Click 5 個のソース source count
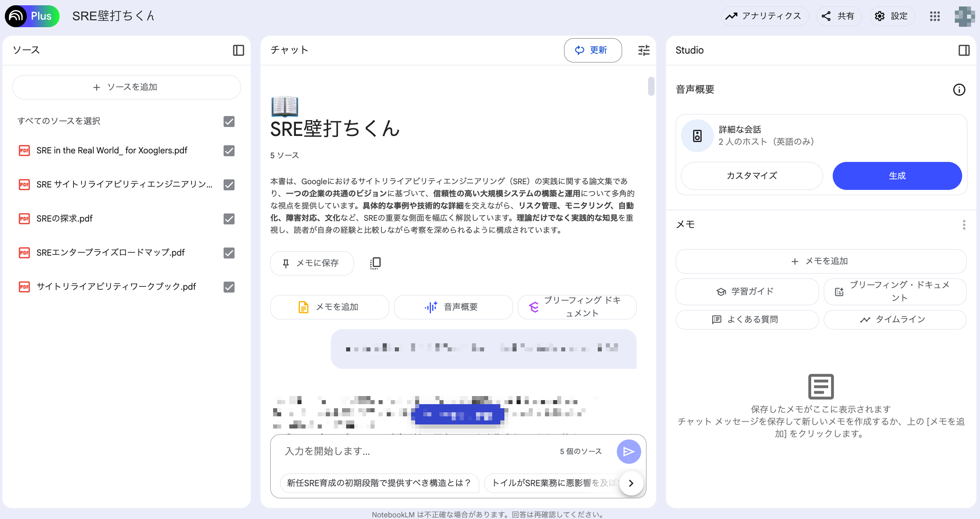This screenshot has height=519, width=980. [x=581, y=452]
